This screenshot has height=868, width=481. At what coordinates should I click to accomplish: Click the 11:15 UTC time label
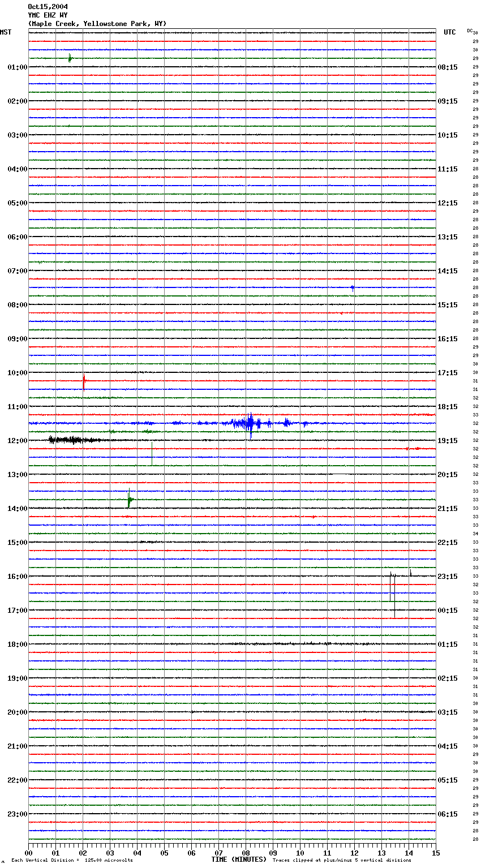click(x=448, y=169)
